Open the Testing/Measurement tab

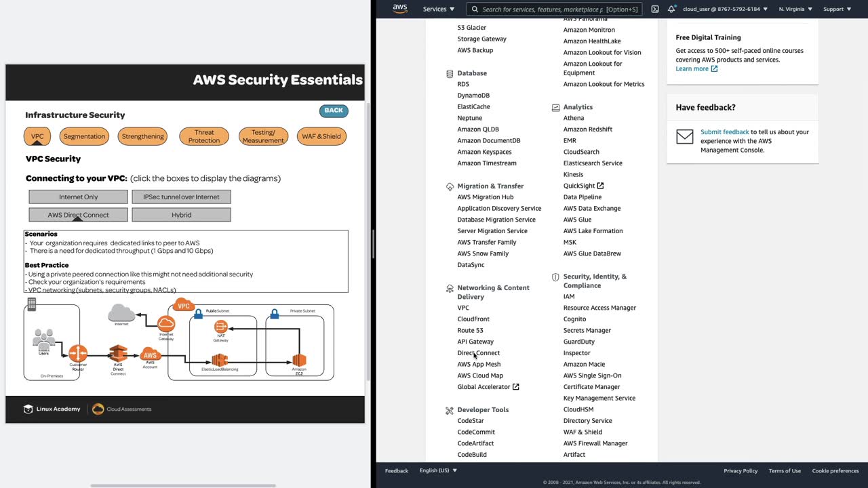pyautogui.click(x=263, y=136)
